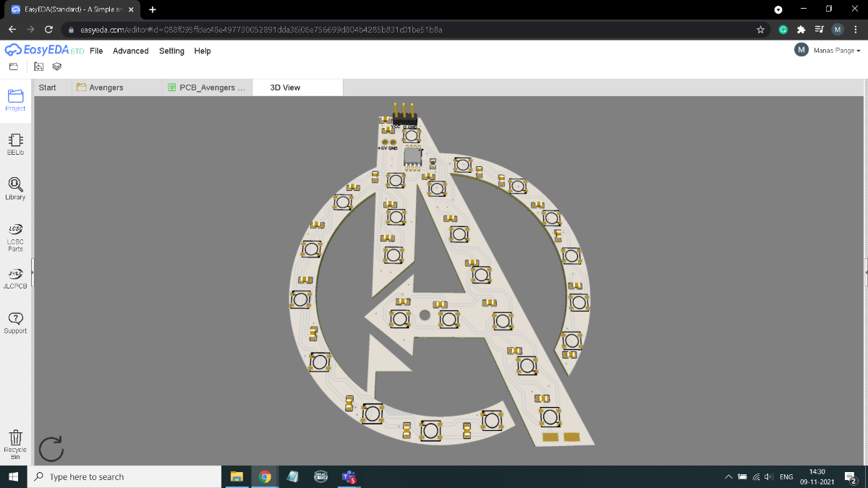Image resolution: width=868 pixels, height=488 pixels.
Task: Expand the left panel using the collapse handle
Action: (x=33, y=273)
